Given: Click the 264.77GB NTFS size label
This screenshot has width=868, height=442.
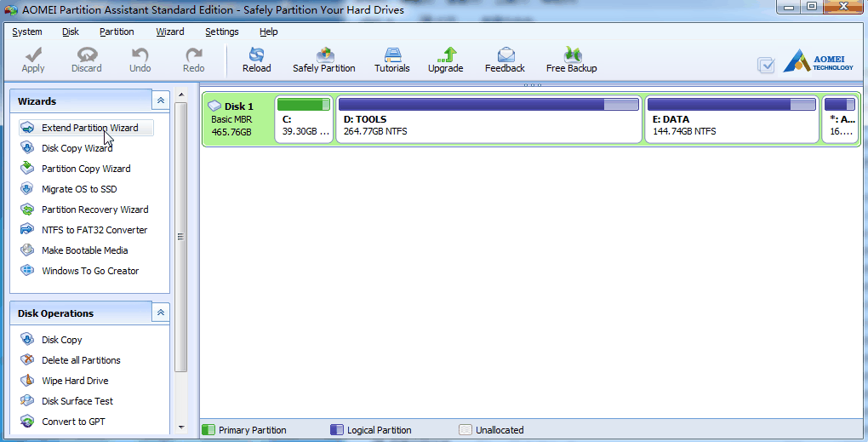Looking at the screenshot, I should pyautogui.click(x=375, y=132).
